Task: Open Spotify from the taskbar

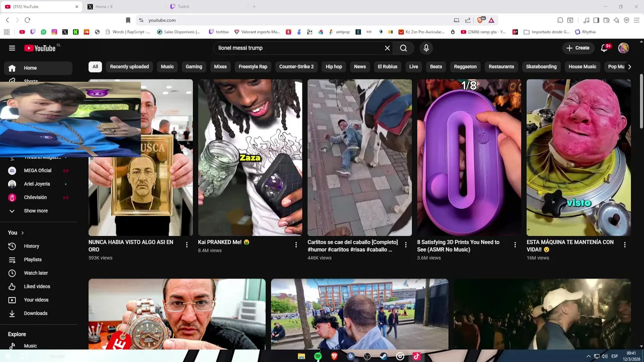Action: coord(318,356)
